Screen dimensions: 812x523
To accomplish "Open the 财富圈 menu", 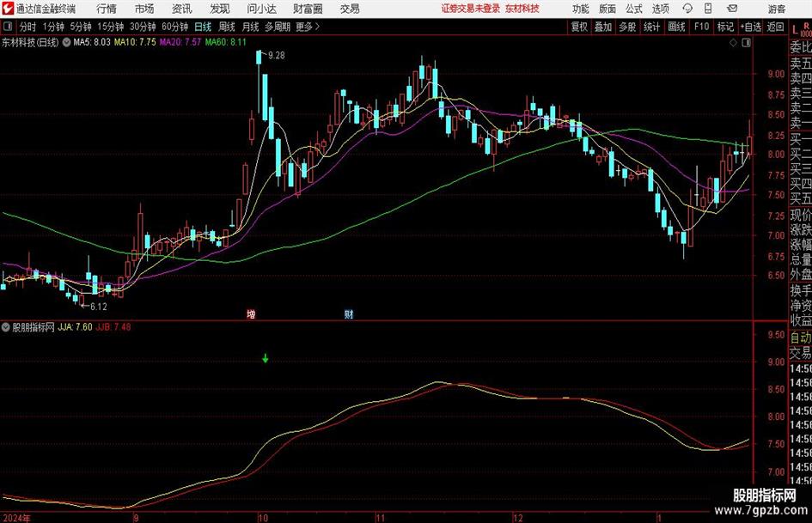I will click(308, 9).
